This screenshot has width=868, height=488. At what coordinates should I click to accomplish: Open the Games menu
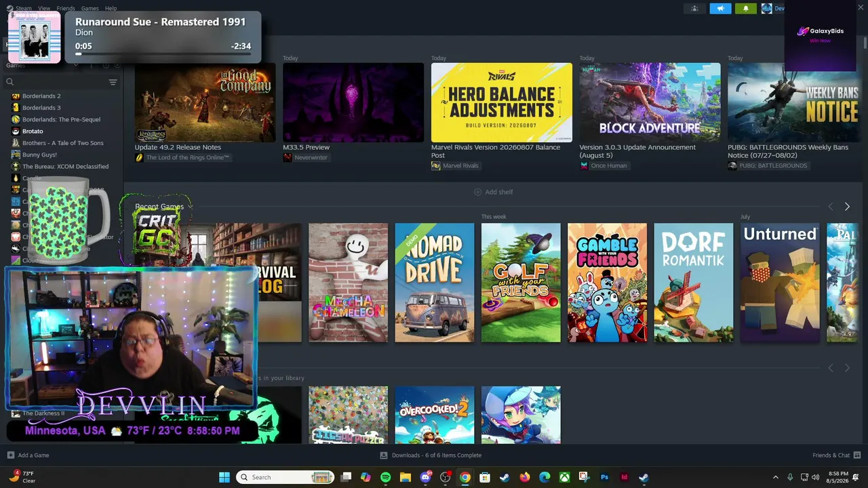[x=90, y=8]
